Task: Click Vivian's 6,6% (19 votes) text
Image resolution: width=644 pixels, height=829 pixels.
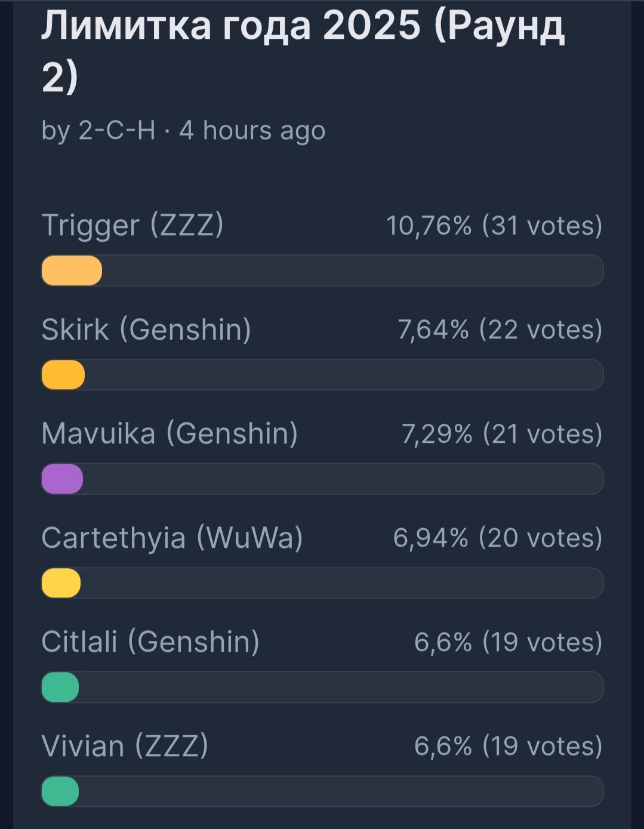Action: (508, 746)
